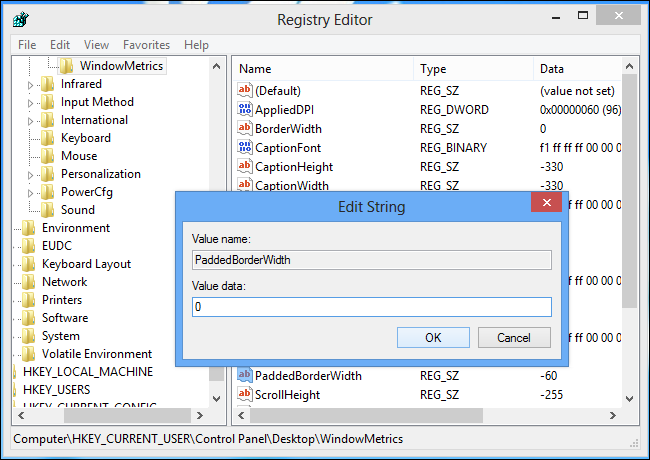Image resolution: width=650 pixels, height=460 pixels.
Task: Click the Sound folder icon
Action: pyautogui.click(x=47, y=210)
